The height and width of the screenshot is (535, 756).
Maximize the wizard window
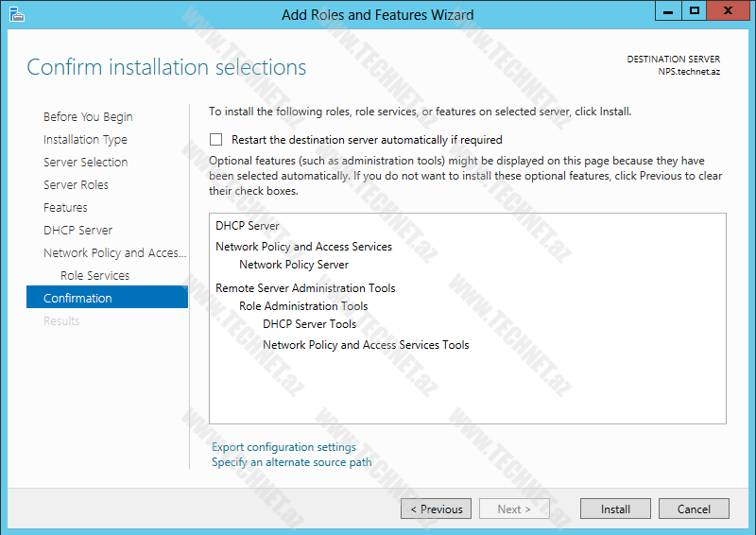[x=696, y=10]
